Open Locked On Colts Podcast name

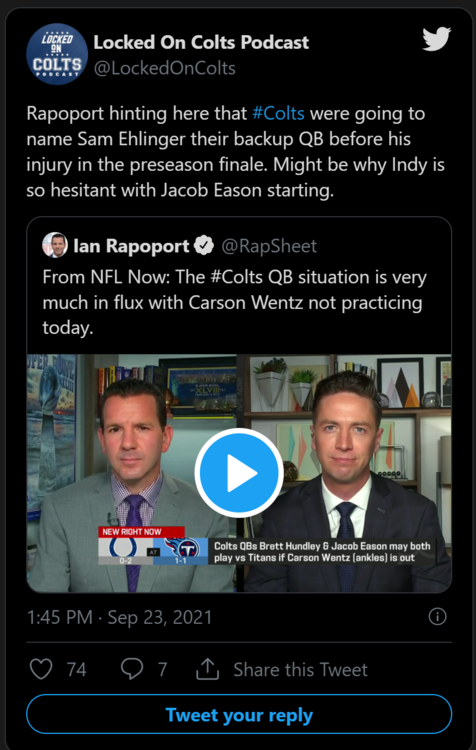point(201,42)
